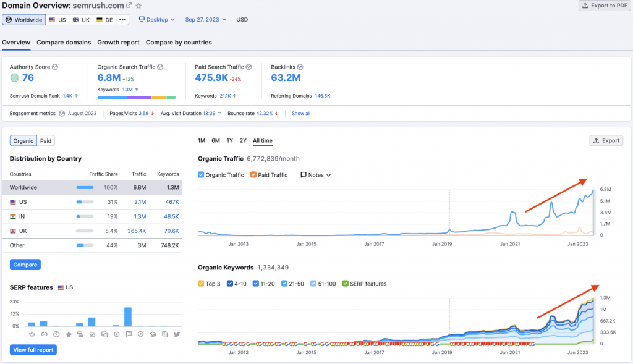The width and height of the screenshot is (633, 364).
Task: Select the 6M time range
Action: coord(216,140)
